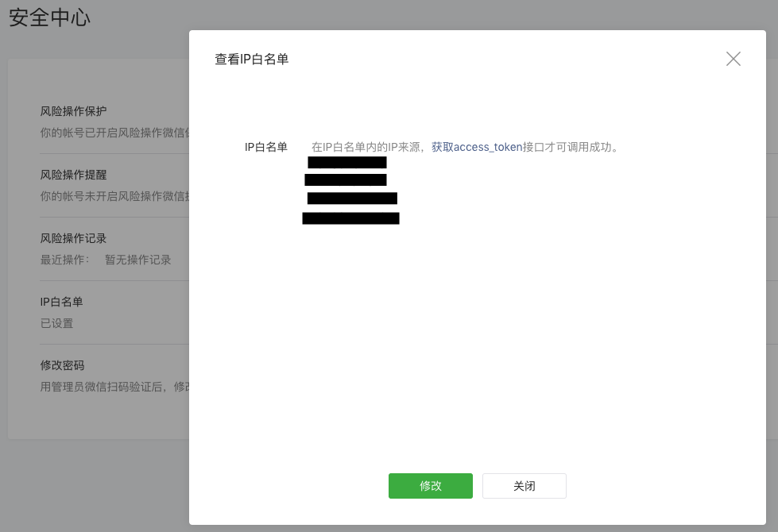Open the 风险操作保护 settings item

click(73, 111)
